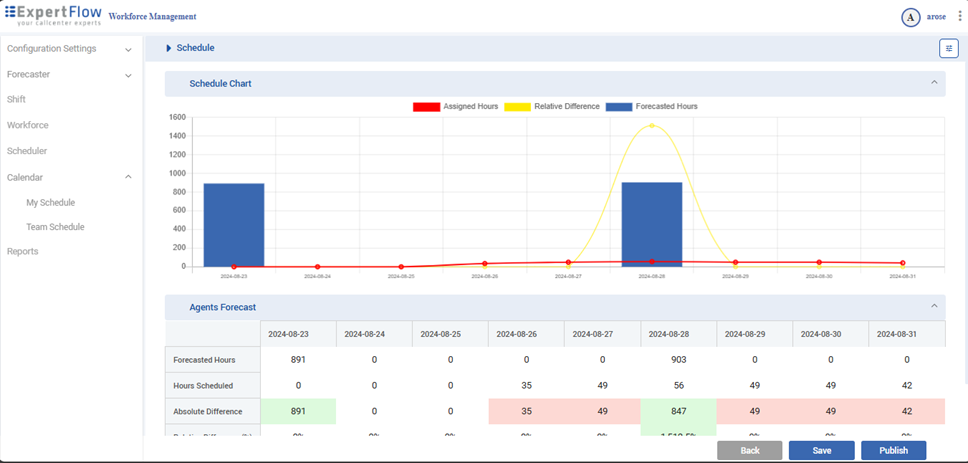Collapse the Agents Forecast panel

(934, 306)
